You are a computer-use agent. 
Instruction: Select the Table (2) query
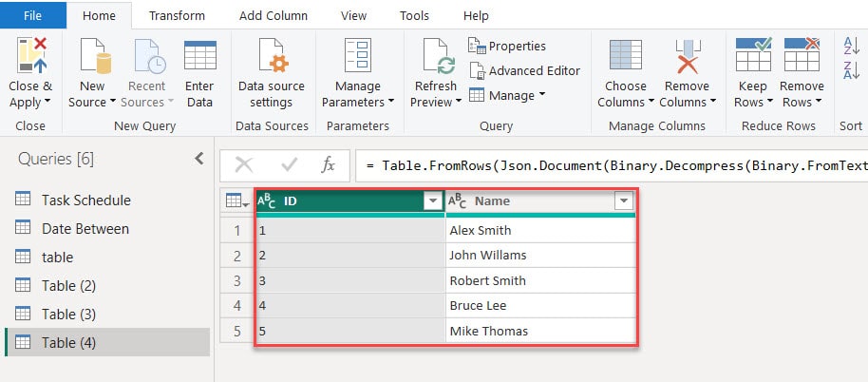point(107,286)
